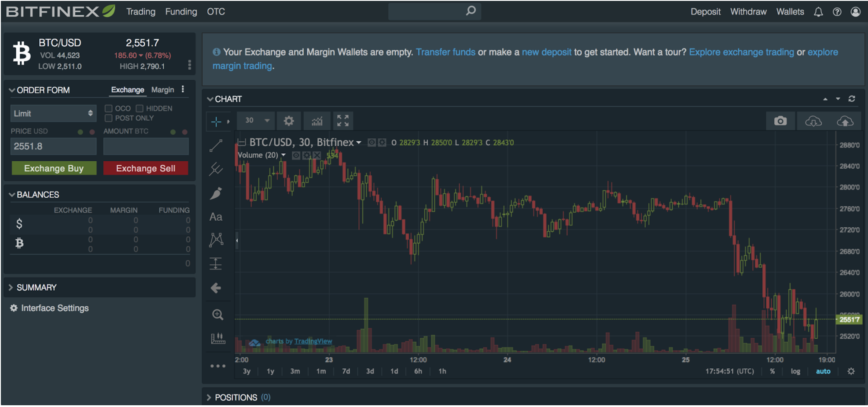This screenshot has height=407, width=868.
Task: Click the AMOUNT BTC input field
Action: (x=146, y=146)
